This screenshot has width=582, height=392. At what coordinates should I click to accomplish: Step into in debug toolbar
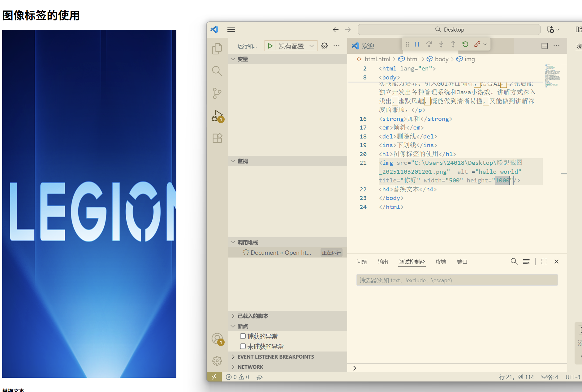pos(441,44)
